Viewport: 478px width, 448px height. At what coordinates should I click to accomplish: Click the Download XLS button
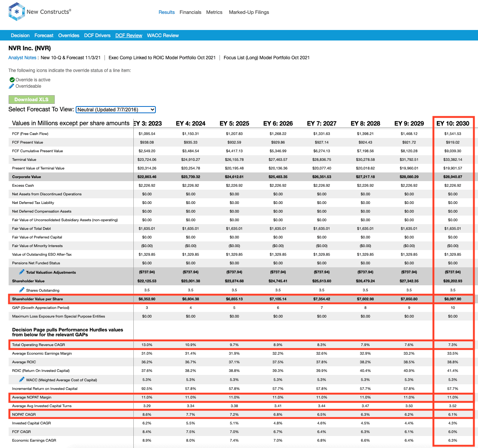click(31, 99)
